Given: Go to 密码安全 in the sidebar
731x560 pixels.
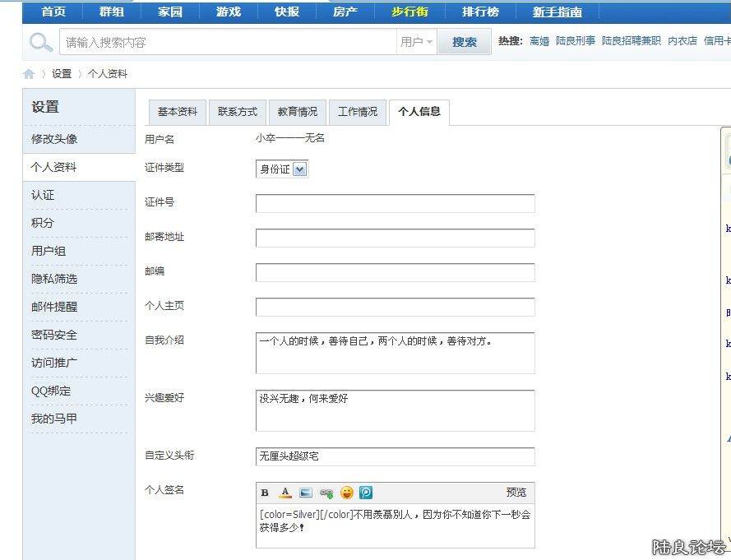Looking at the screenshot, I should [x=54, y=335].
